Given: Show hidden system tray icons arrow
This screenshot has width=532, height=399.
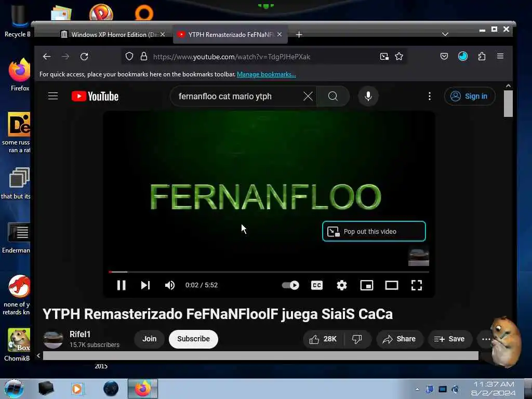Looking at the screenshot, I should tap(417, 389).
